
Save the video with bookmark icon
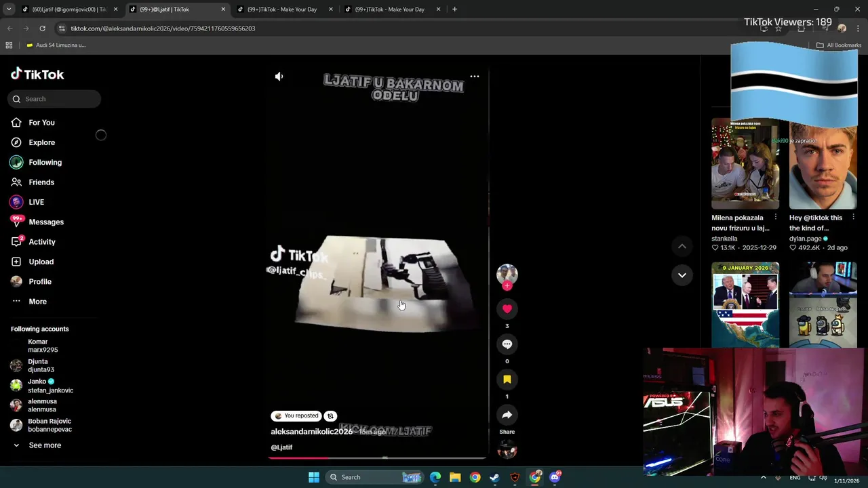click(x=507, y=380)
